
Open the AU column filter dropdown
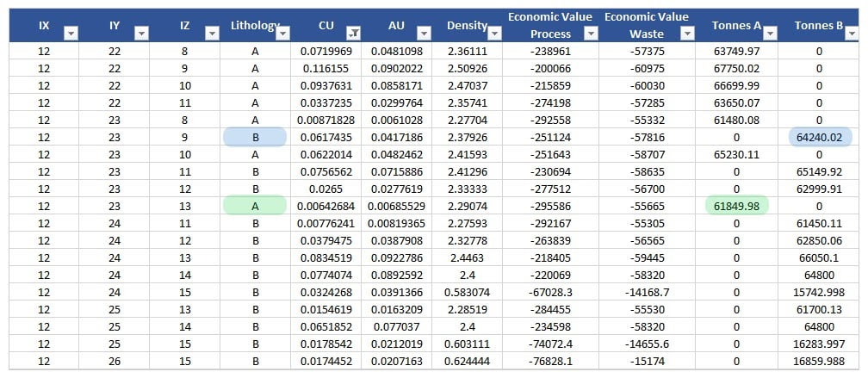(424, 33)
